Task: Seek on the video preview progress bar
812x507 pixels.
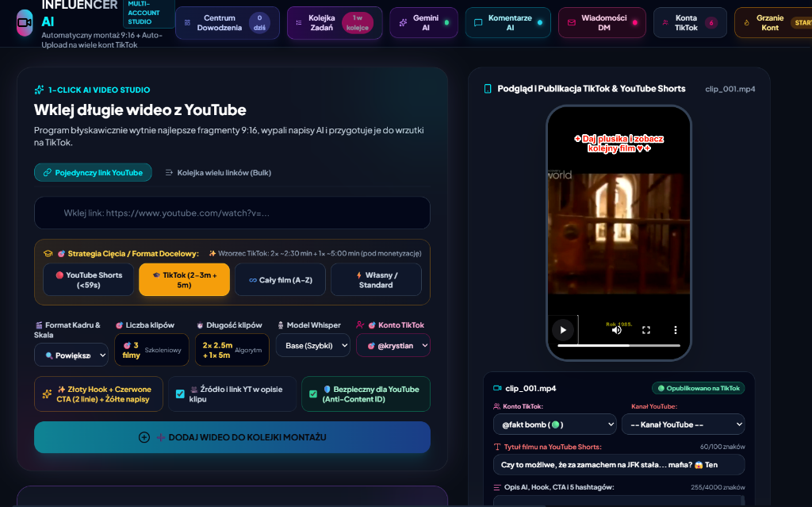Action: [619, 345]
